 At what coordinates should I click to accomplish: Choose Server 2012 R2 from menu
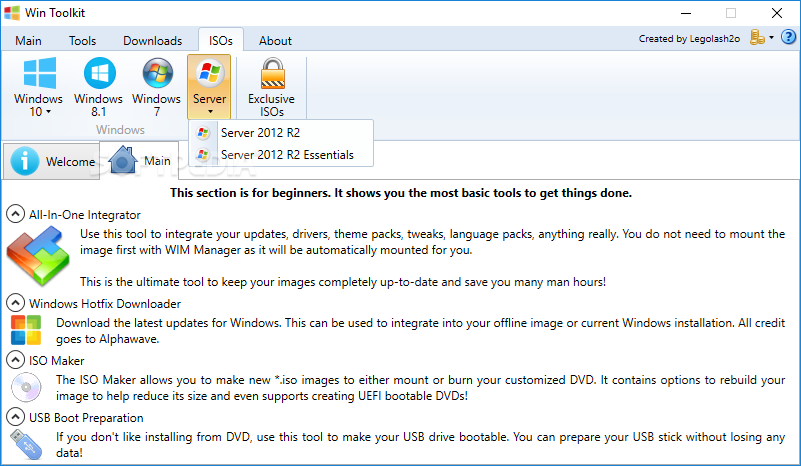(281, 133)
